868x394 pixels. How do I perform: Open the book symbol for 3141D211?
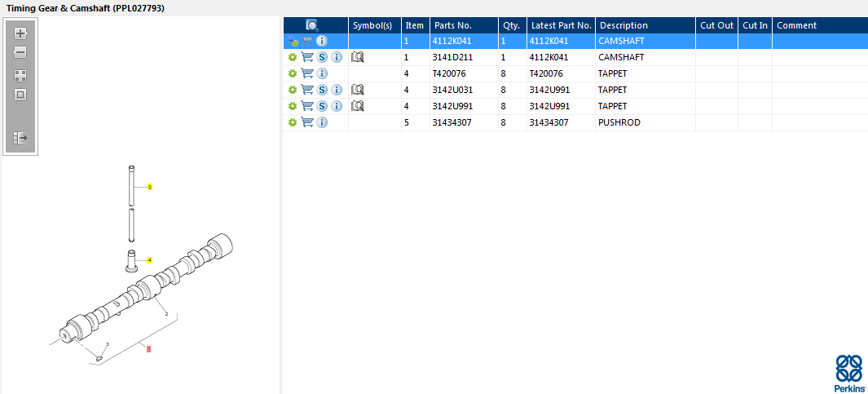(x=358, y=57)
